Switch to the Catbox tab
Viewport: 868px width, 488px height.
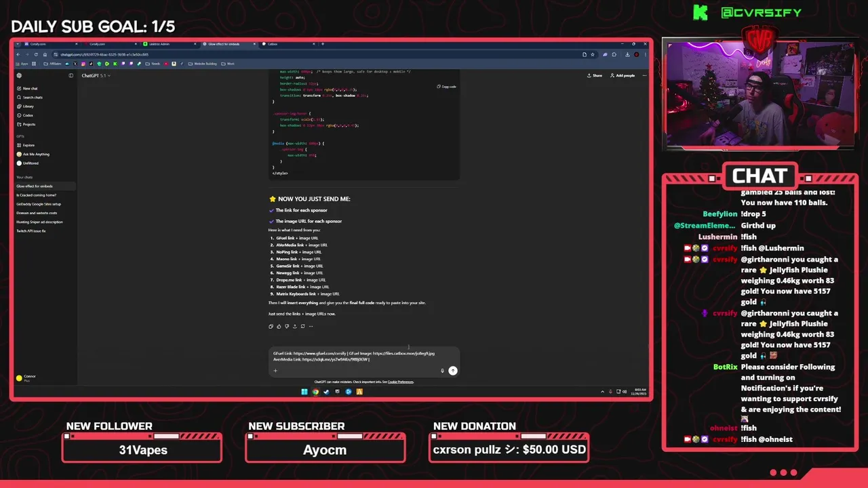coord(288,44)
